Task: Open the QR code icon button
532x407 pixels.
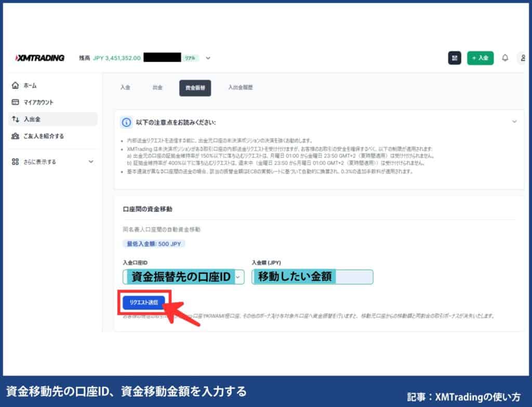Action: pyautogui.click(x=454, y=58)
